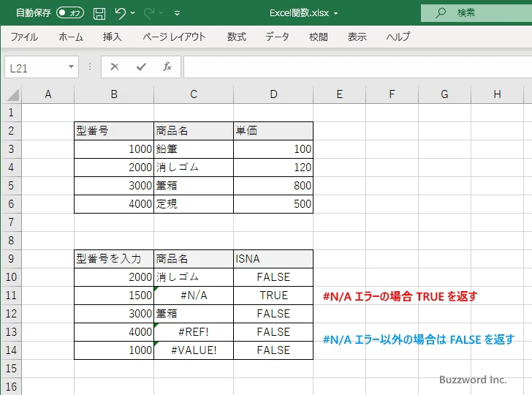Viewport: 532px width, 395px height.
Task: Select column F header
Action: coord(392,94)
